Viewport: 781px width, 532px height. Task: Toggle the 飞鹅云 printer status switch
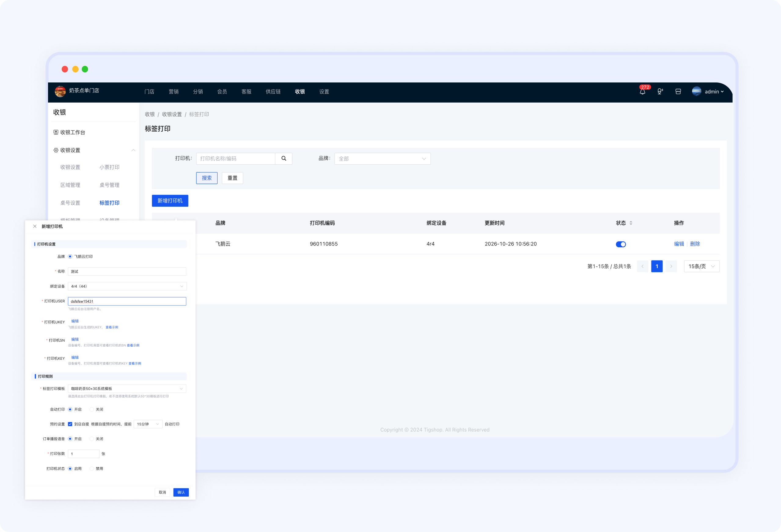tap(621, 244)
